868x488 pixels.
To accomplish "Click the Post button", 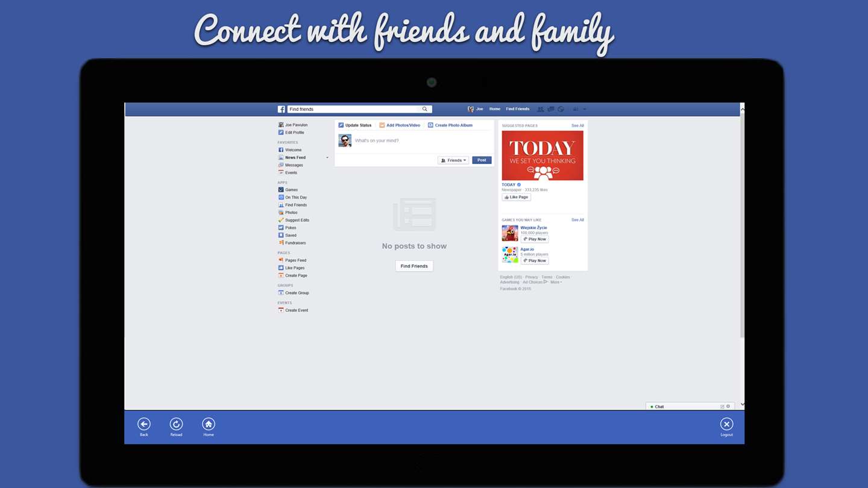I will (482, 160).
